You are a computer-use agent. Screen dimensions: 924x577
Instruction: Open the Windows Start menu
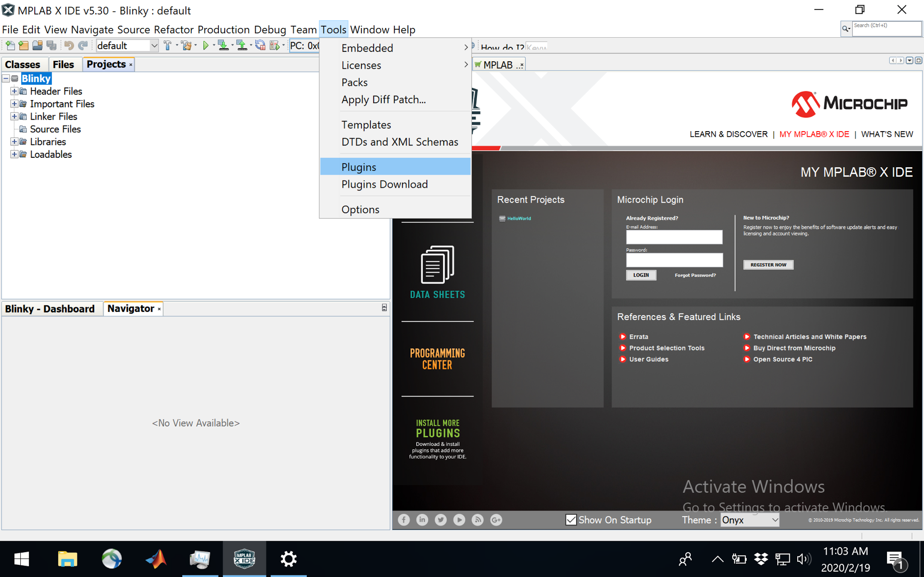[x=22, y=559]
